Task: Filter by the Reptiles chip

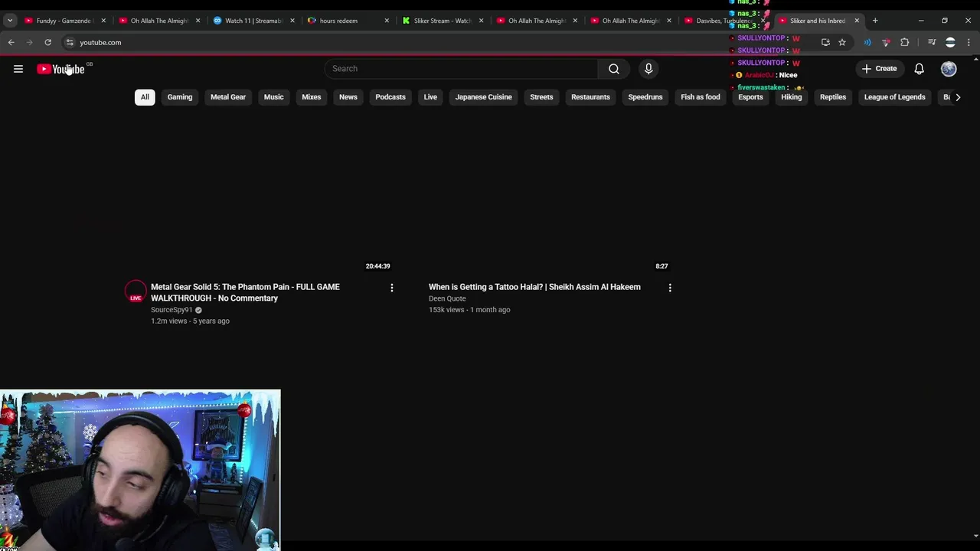Action: click(x=833, y=97)
